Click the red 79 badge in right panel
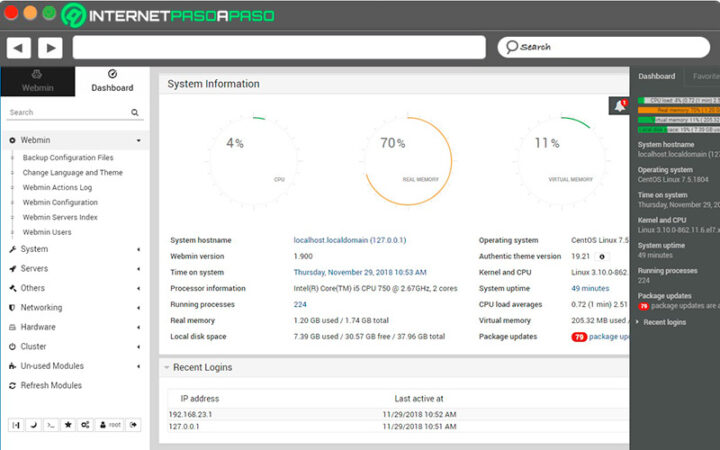720x450 pixels. (x=644, y=306)
